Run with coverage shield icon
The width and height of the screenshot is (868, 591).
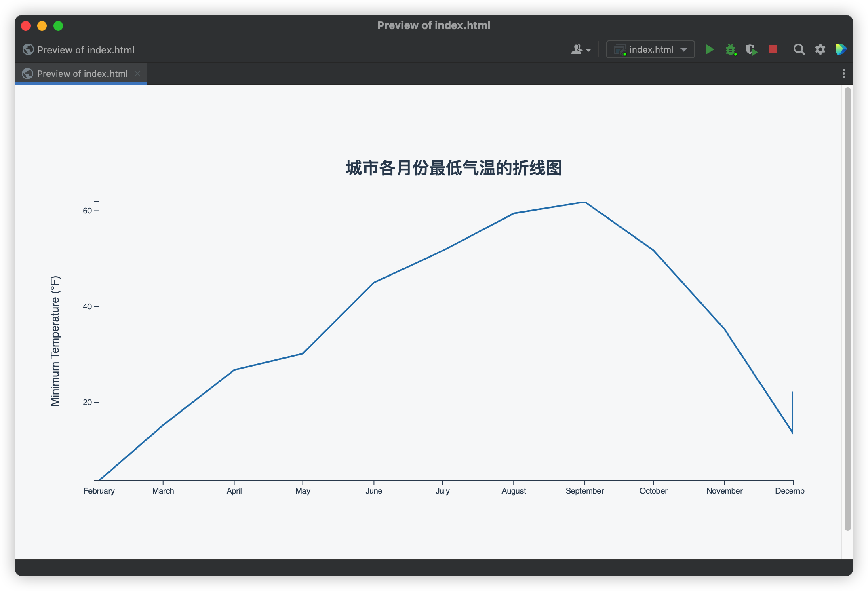coord(751,50)
